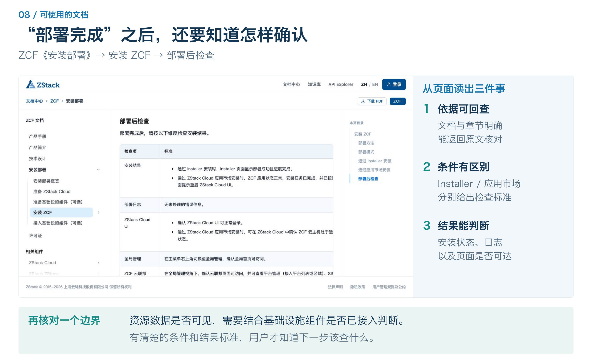Image resolution: width=592 pixels, height=364 pixels.
Task: Expand the 安装 ZCF chevron
Action: [99, 212]
